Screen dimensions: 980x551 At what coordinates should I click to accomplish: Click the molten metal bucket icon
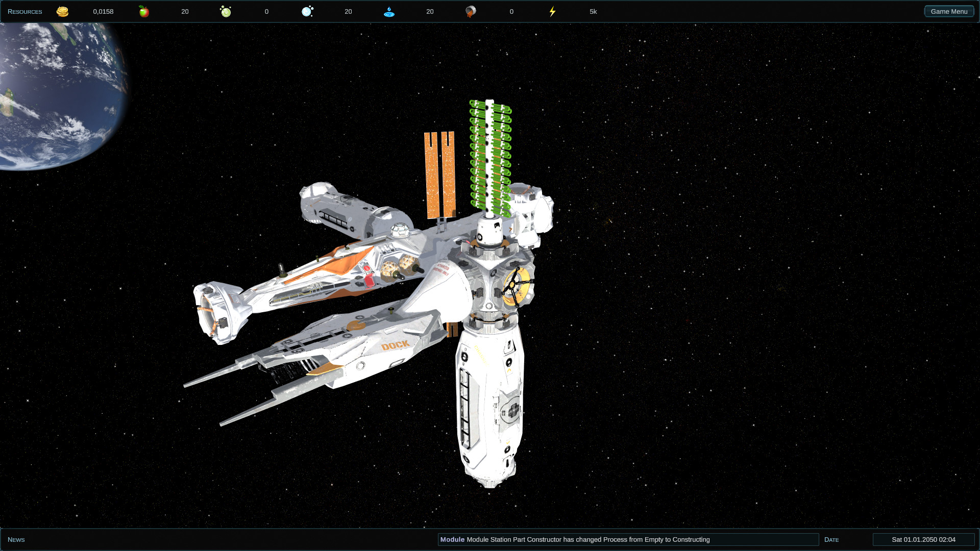point(471,11)
